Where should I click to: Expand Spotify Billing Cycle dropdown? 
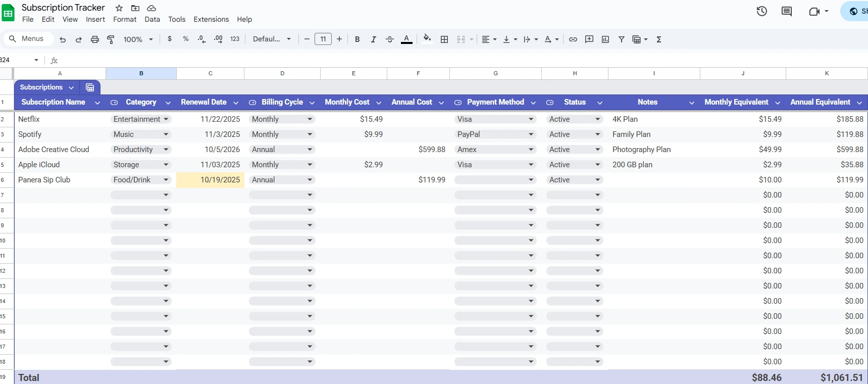click(310, 134)
